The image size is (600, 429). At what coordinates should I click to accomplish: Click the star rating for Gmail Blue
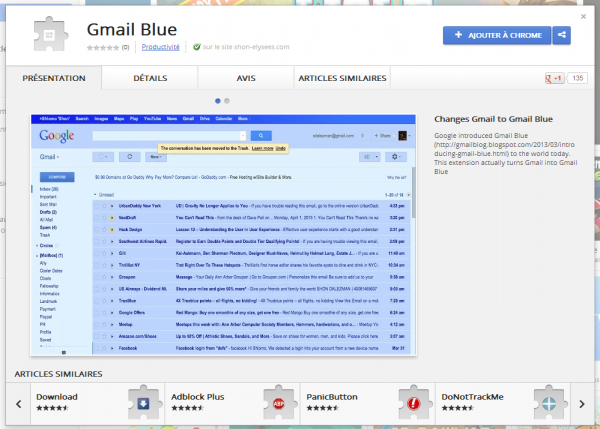click(x=103, y=47)
